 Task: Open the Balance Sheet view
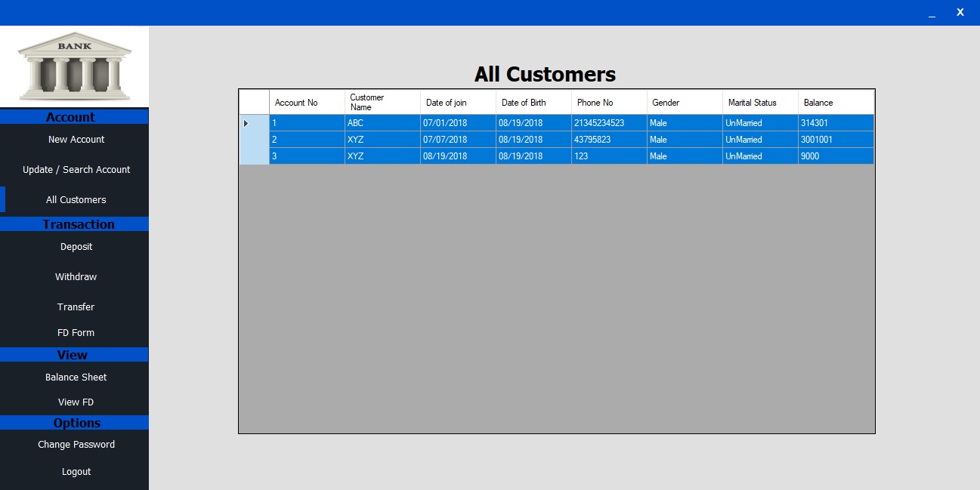[x=76, y=377]
